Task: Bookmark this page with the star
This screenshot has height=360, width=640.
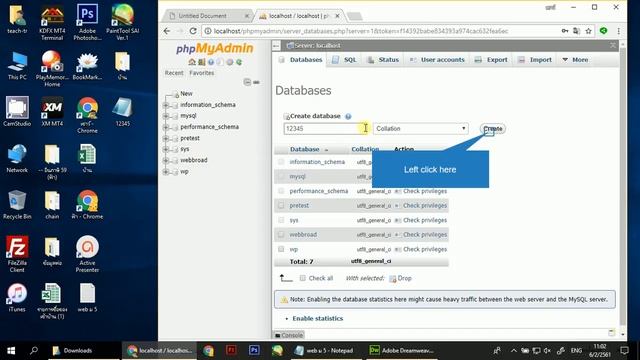Action: (588, 31)
